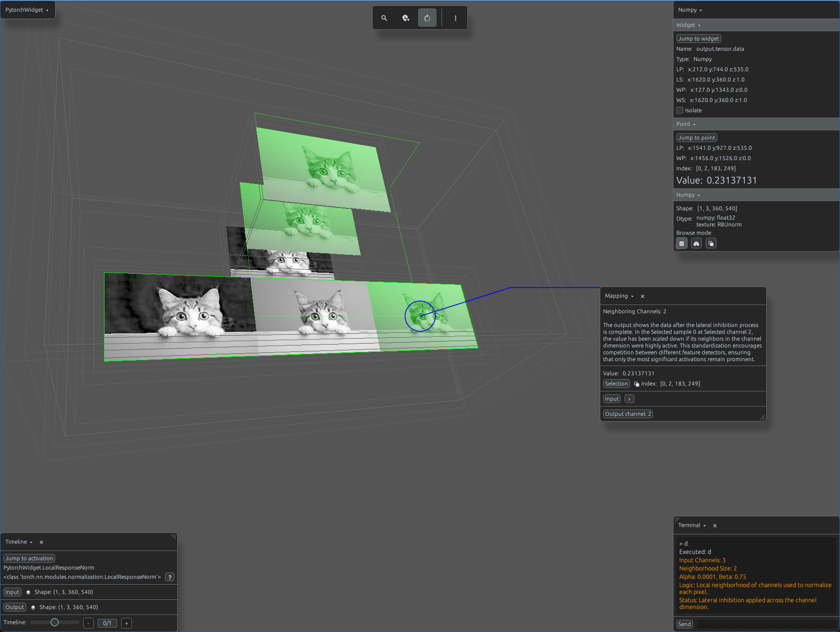
Task: Select the castle browse mode icon
Action: (x=696, y=244)
